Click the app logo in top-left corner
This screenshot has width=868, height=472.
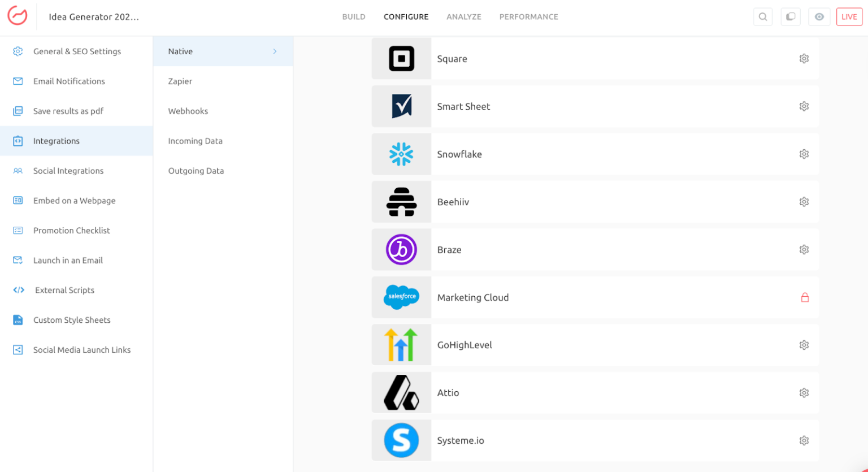[x=17, y=16]
